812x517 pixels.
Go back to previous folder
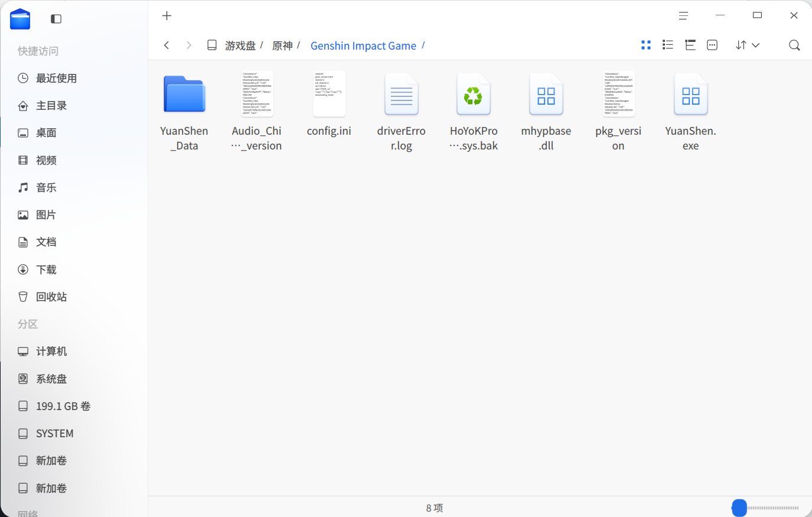click(x=167, y=45)
